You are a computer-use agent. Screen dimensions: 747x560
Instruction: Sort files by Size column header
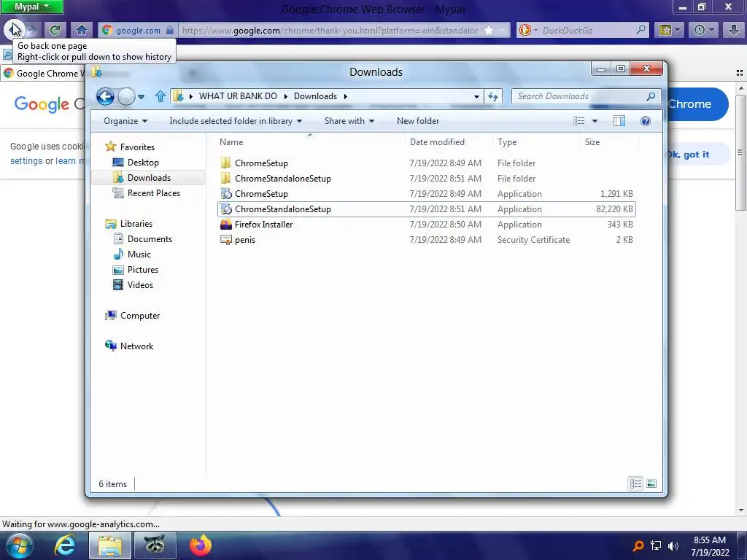coord(592,142)
